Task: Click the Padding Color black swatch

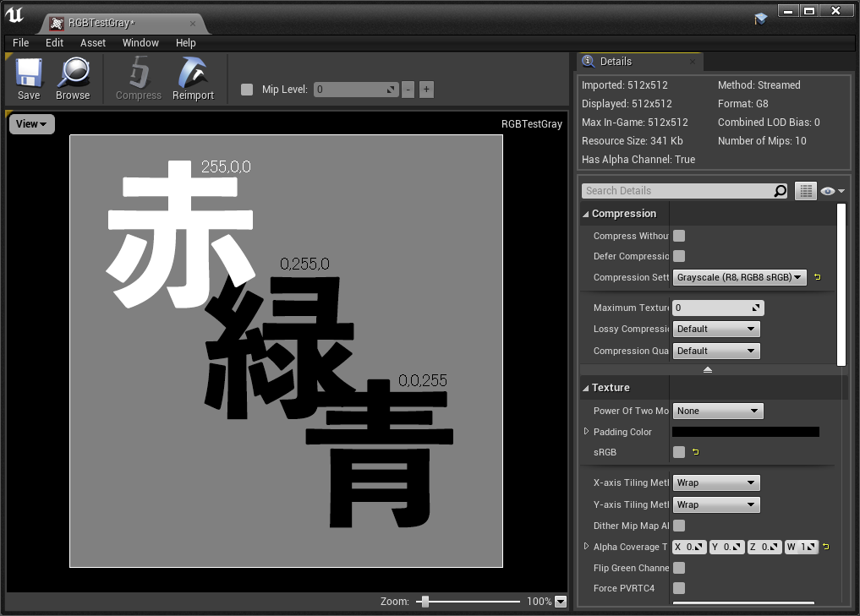Action: (746, 432)
